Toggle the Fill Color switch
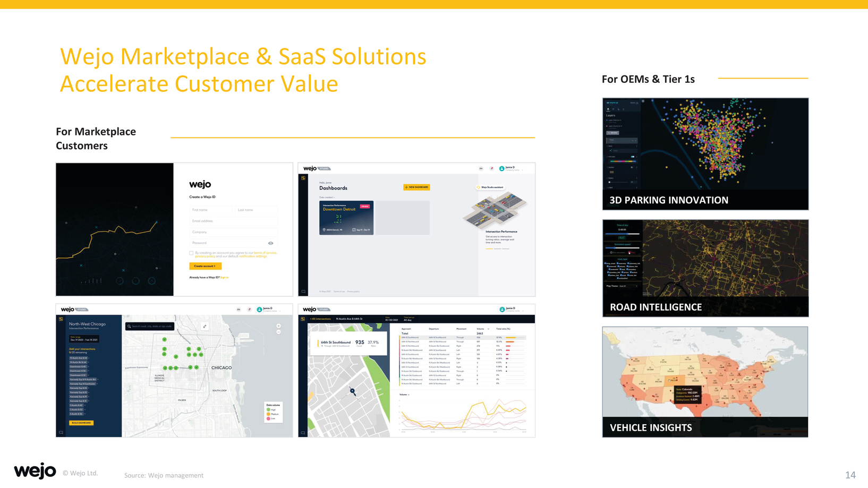The width and height of the screenshot is (868, 488). pyautogui.click(x=633, y=157)
